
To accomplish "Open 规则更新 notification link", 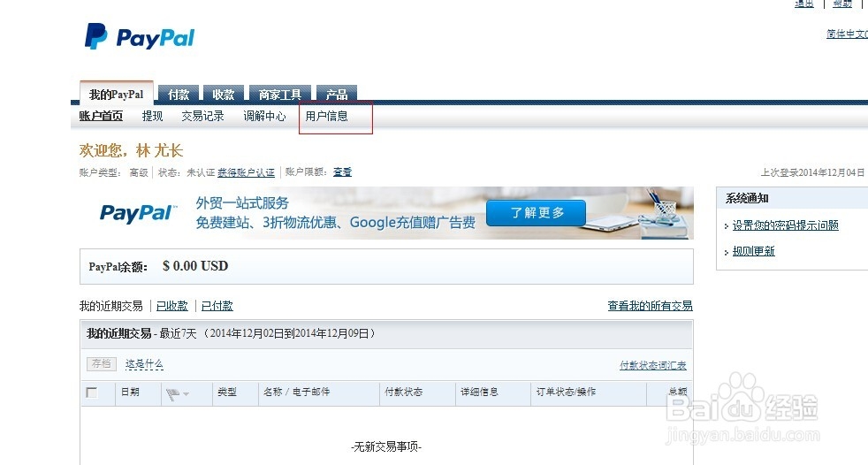I will click(753, 251).
